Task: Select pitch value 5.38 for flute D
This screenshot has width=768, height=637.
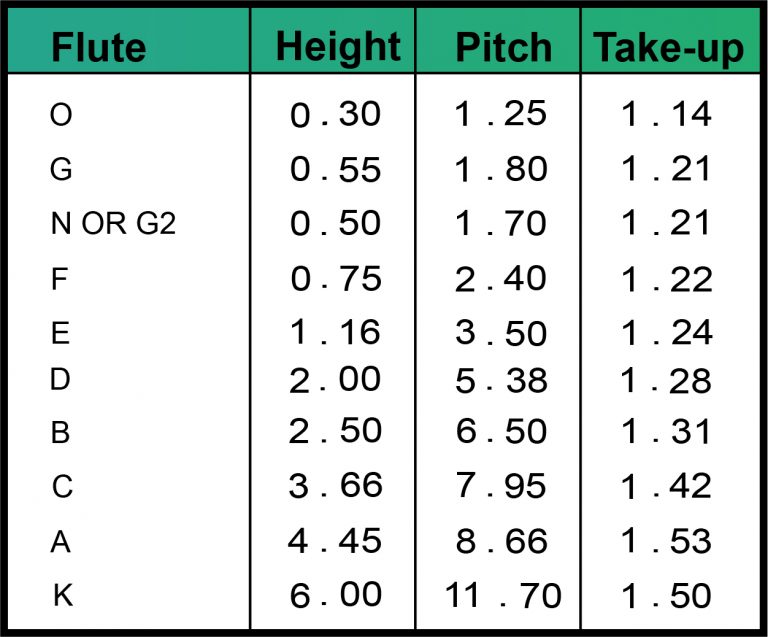Action: click(501, 380)
